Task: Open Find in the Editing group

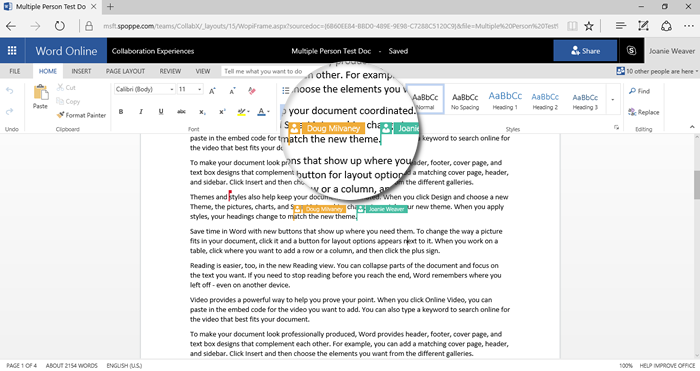Action: (639, 91)
